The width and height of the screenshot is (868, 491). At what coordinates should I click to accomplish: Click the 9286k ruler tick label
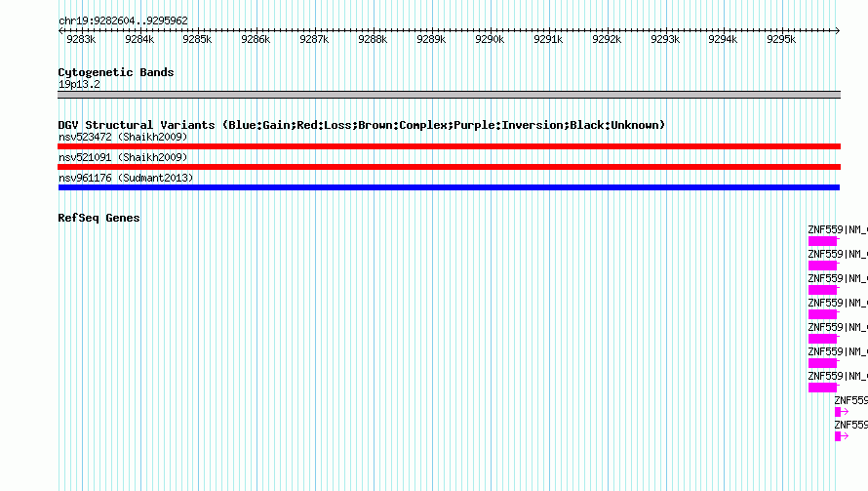[256, 39]
